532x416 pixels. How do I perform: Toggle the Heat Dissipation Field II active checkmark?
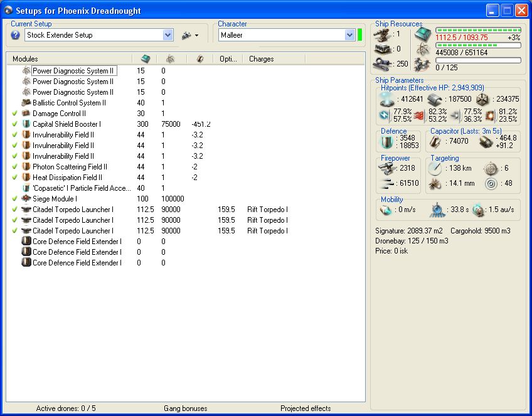click(14, 178)
